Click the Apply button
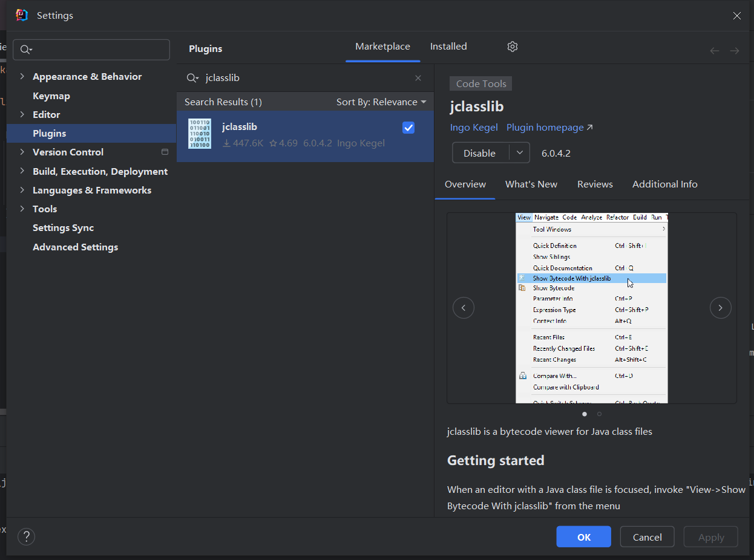This screenshot has width=754, height=560. [711, 537]
